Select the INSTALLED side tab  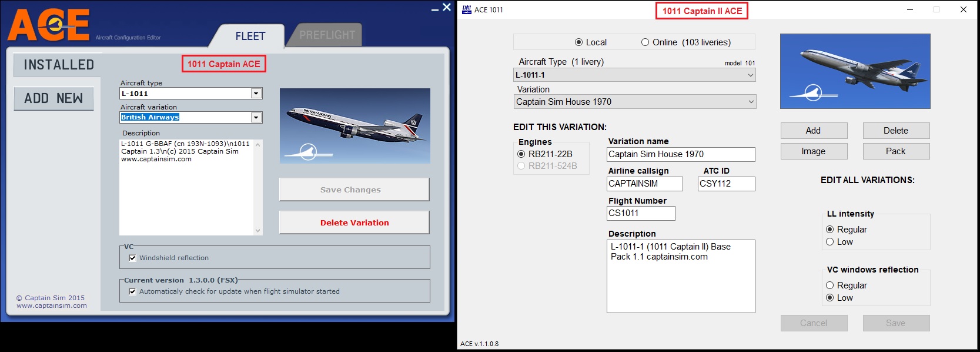[58, 65]
